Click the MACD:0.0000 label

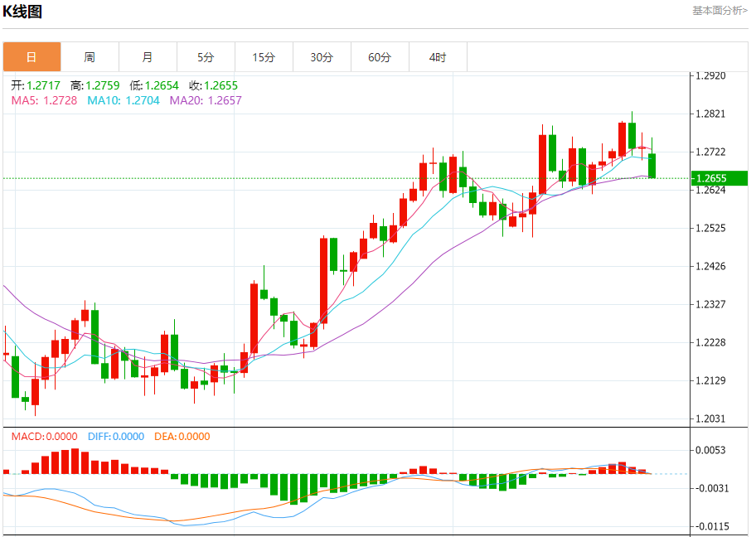(45, 437)
